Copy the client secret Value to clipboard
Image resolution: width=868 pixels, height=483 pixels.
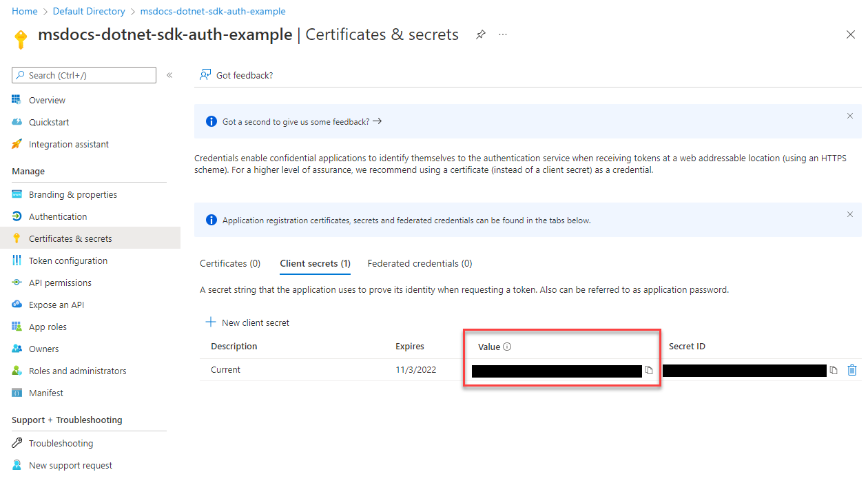pos(649,371)
